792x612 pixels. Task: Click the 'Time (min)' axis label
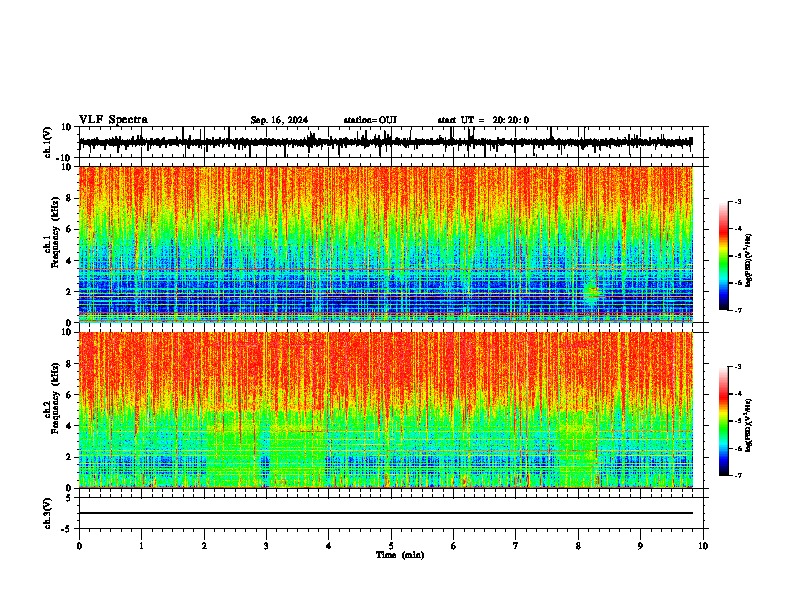(400, 555)
